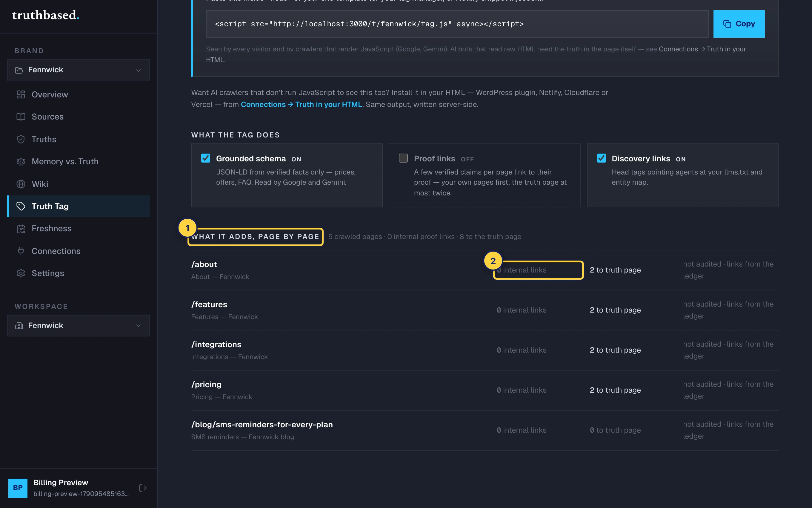Copy the script tag snippet

tap(739, 24)
